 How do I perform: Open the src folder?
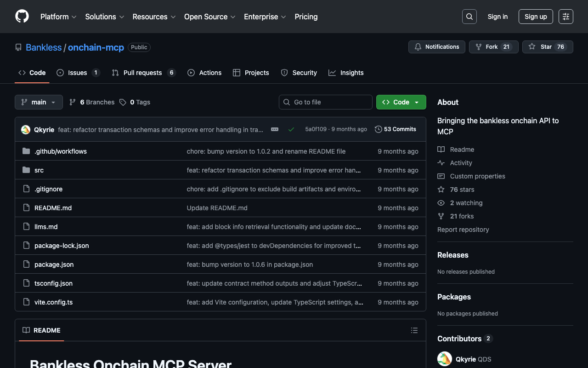[x=39, y=170]
